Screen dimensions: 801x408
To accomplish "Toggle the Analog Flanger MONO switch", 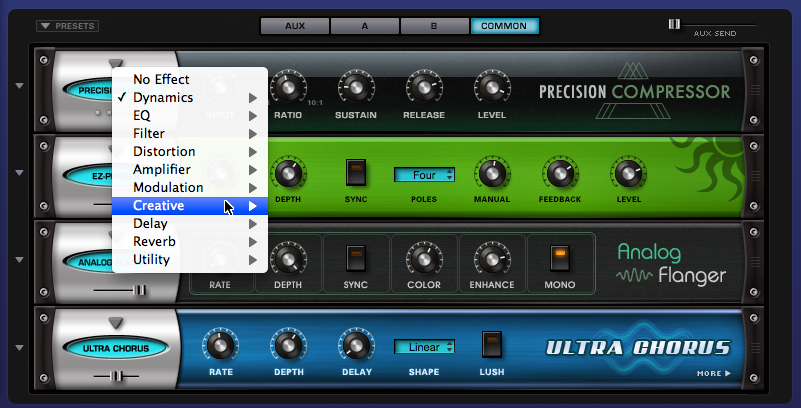I will click(560, 258).
